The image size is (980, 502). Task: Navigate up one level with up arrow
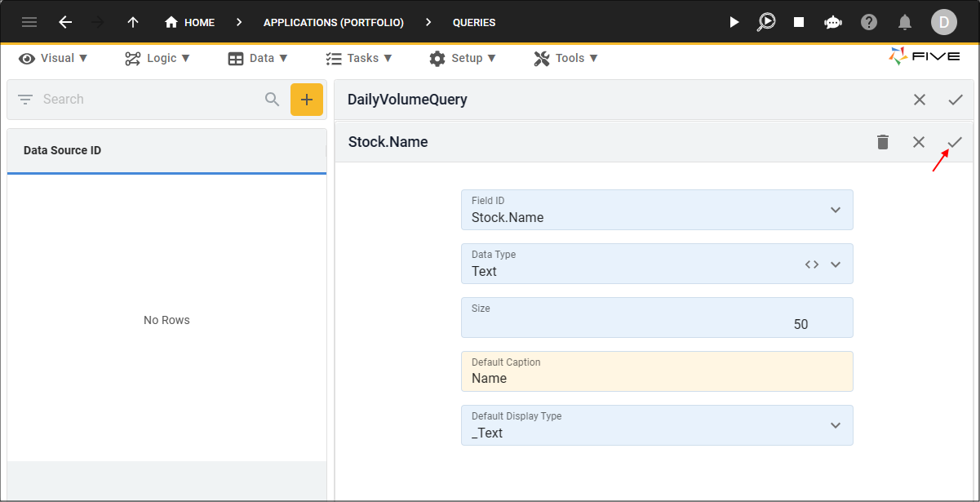pos(133,22)
